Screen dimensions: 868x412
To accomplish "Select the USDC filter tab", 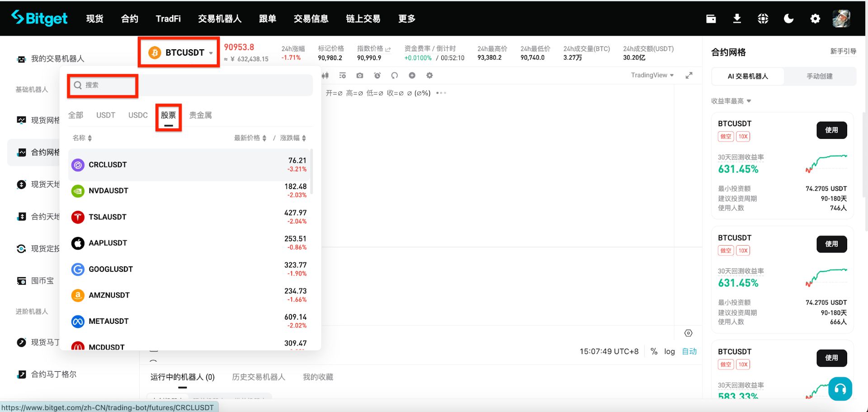I will point(138,115).
